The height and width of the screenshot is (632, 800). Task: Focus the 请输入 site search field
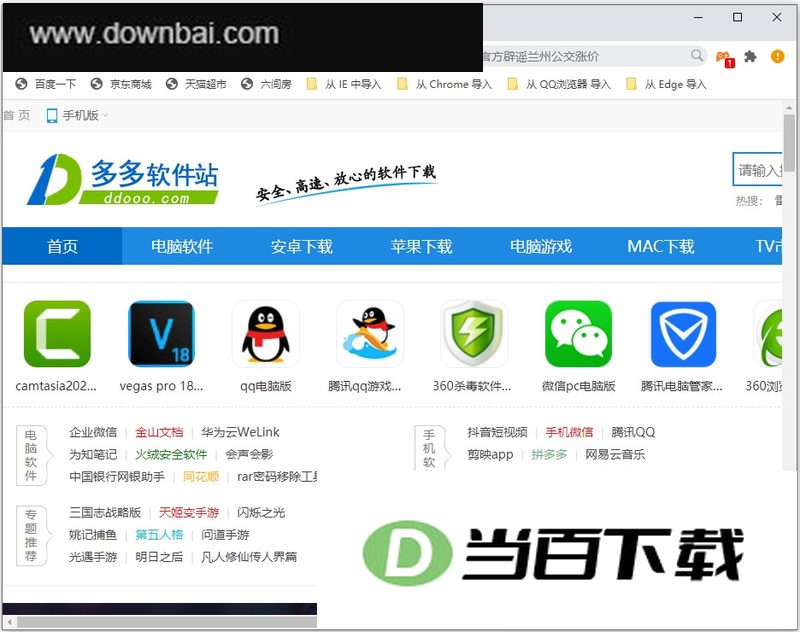pos(758,170)
